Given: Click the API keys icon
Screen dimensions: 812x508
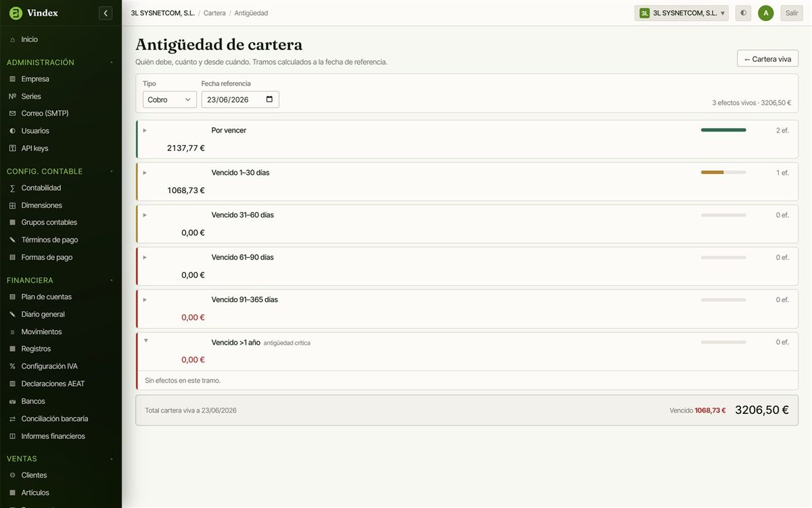Looking at the screenshot, I should [x=12, y=148].
